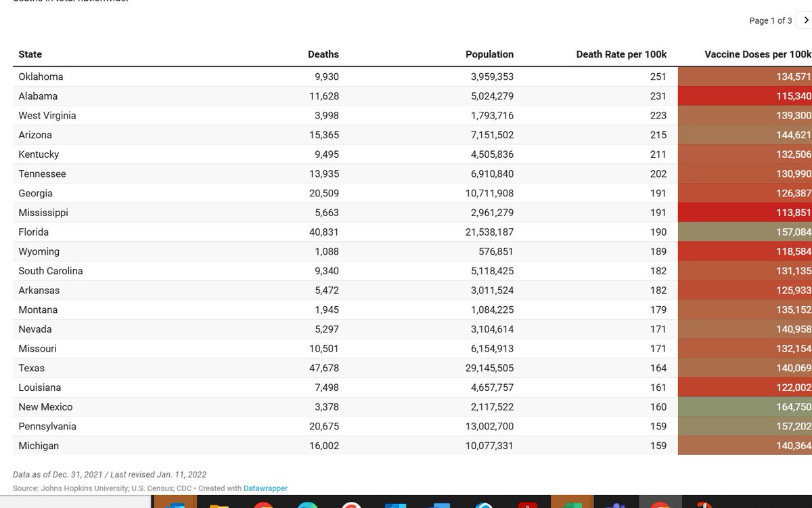The width and height of the screenshot is (812, 508).
Task: Click the Arizona state name
Action: (x=35, y=135)
